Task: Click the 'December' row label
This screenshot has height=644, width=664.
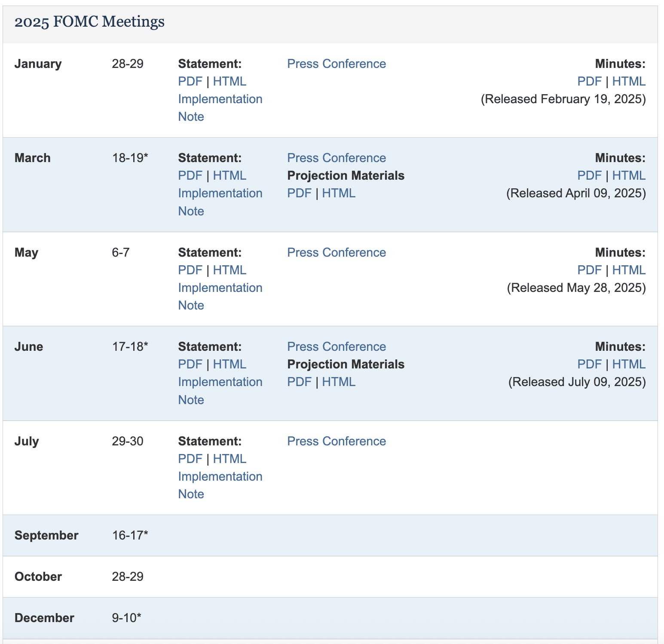Action: 44,618
